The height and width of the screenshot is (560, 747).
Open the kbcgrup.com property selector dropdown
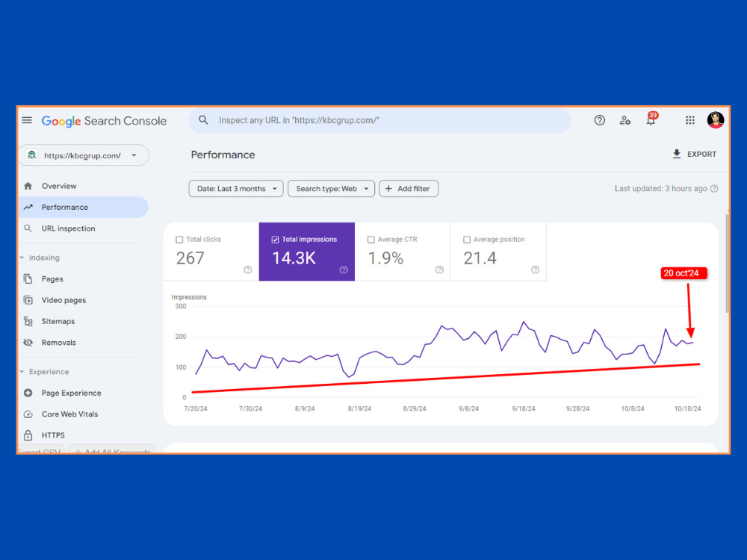point(84,155)
